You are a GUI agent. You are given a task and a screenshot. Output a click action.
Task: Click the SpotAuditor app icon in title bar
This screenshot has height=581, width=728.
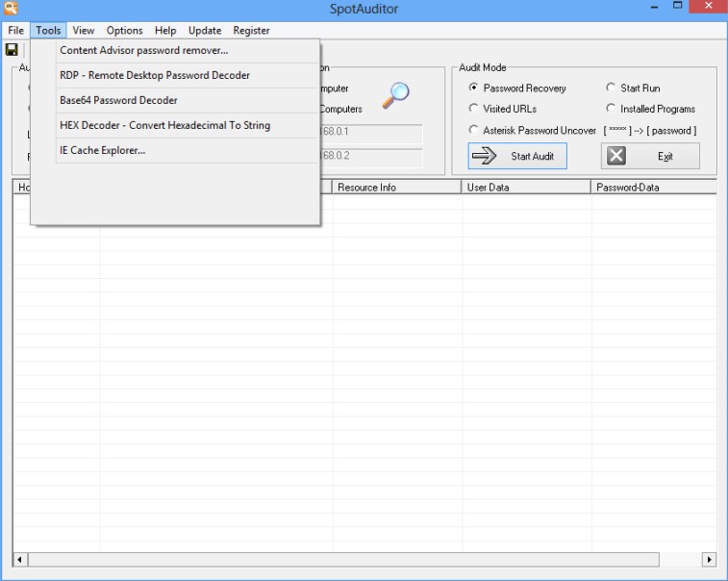[11, 8]
